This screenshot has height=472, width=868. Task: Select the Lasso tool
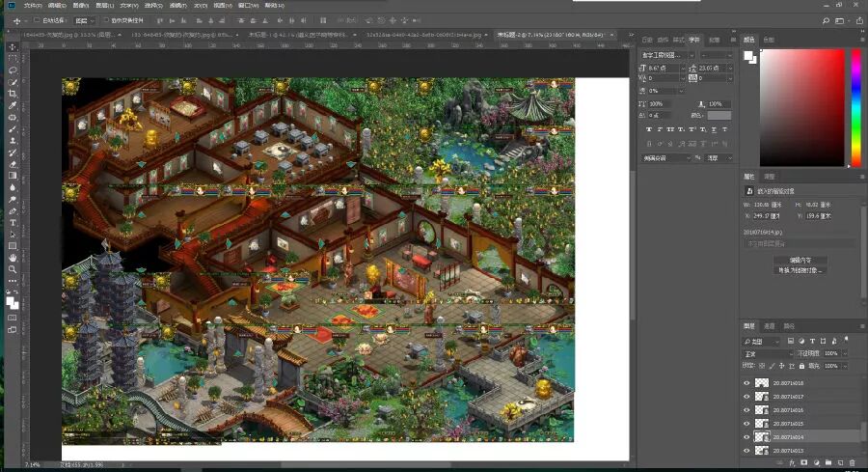click(13, 70)
